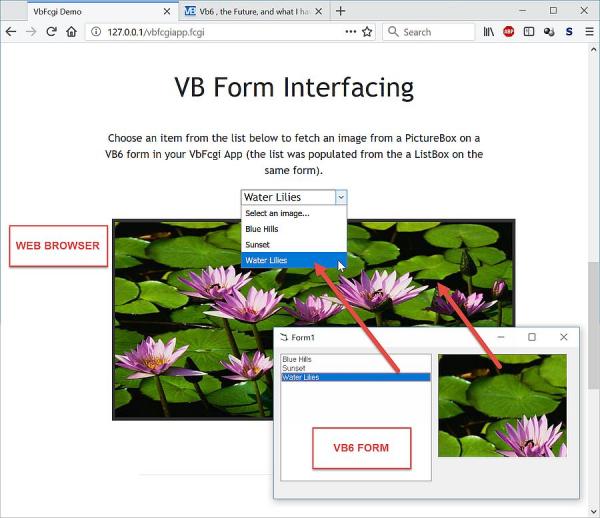Click page scrollbar up arrow
The image size is (600, 518).
593,49
